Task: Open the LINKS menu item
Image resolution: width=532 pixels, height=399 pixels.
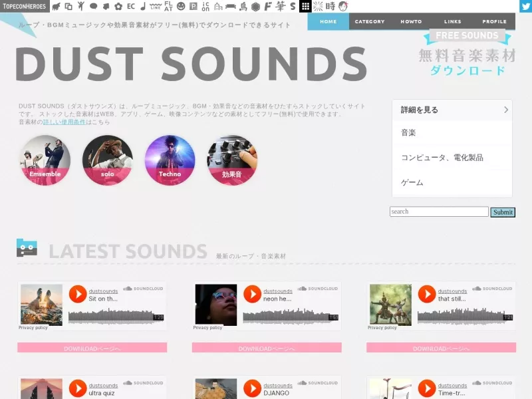Action: pos(453,21)
